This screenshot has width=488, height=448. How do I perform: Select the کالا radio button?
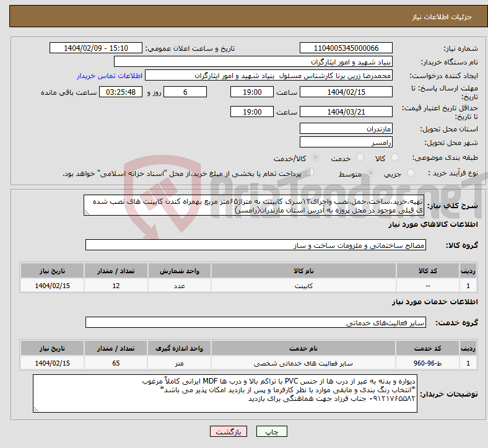tap(394, 157)
